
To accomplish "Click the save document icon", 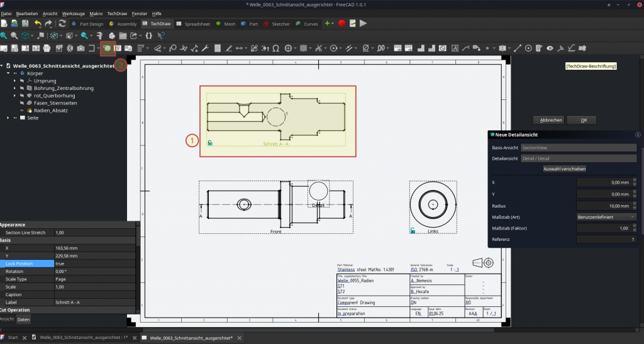I will click(x=26, y=24).
